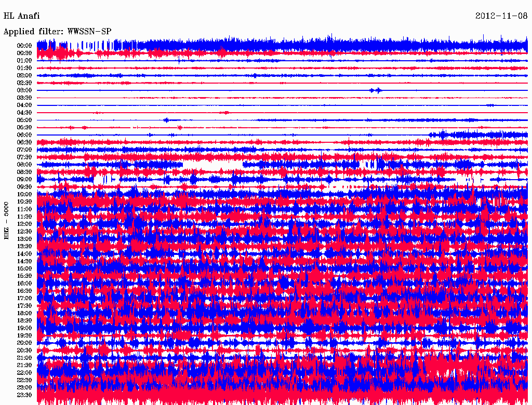
Task: Select the 01:00 time label
Action: (24, 61)
